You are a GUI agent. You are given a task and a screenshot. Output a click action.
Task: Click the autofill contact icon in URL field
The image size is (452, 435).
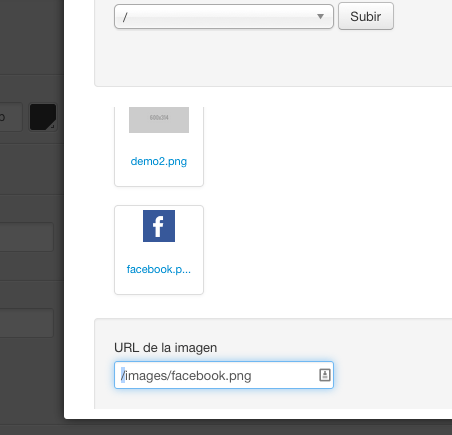tap(325, 375)
